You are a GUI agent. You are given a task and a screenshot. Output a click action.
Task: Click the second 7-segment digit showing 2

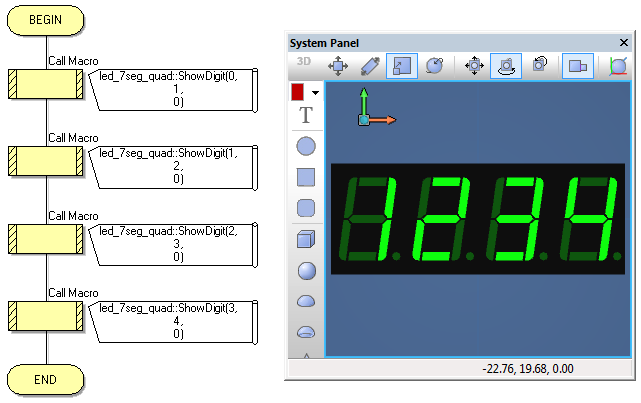442,219
